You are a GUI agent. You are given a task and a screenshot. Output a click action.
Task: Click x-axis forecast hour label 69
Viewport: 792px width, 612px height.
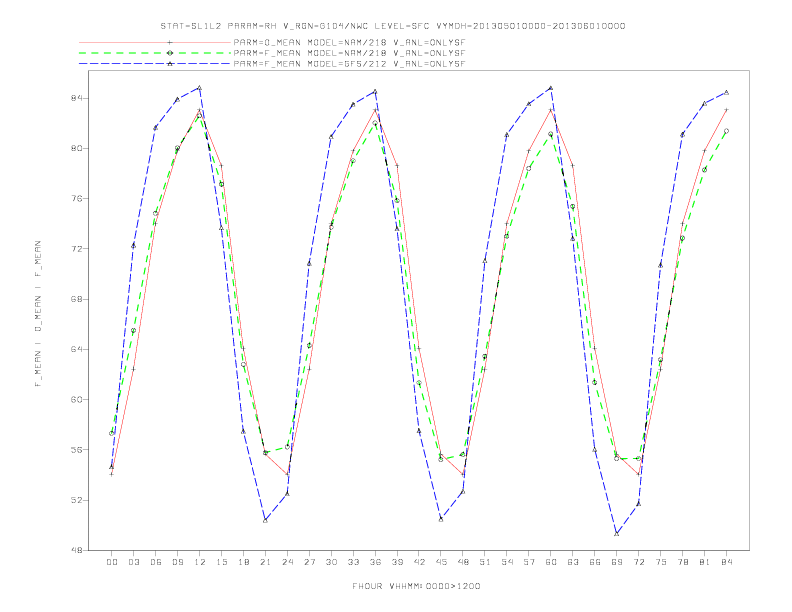(617, 562)
